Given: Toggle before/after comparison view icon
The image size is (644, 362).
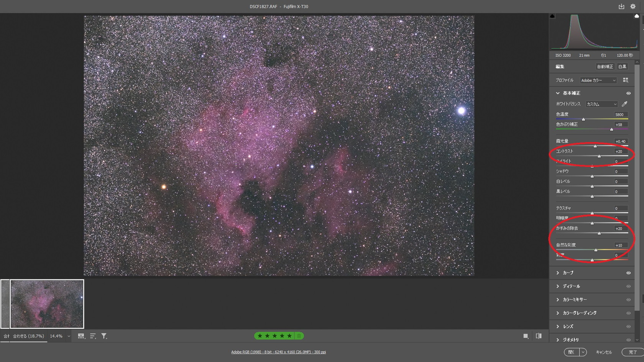Looking at the screenshot, I should point(539,336).
